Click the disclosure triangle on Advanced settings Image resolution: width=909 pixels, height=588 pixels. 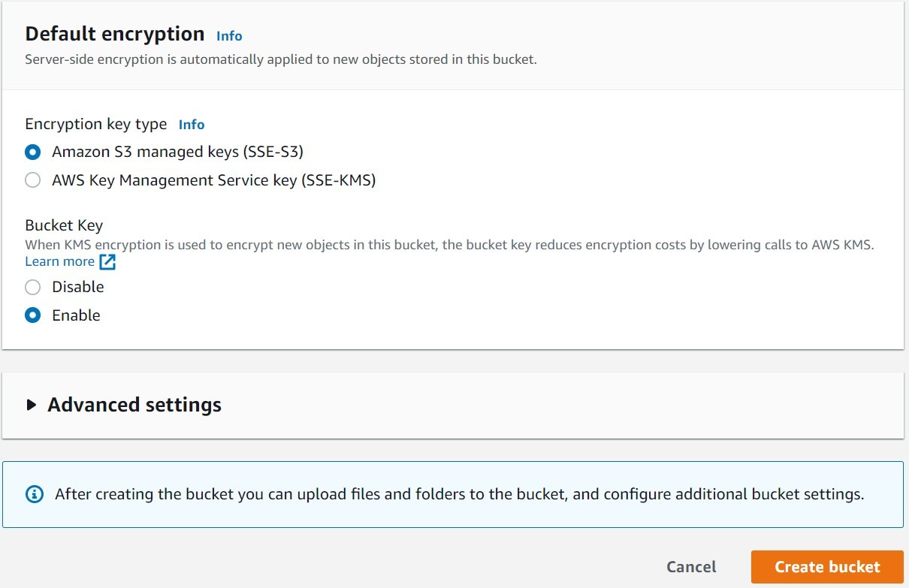(x=32, y=404)
